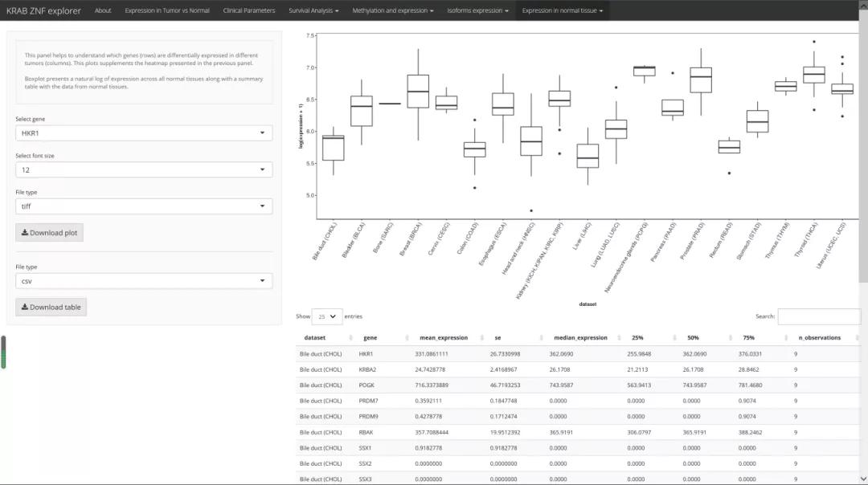
Task: Open the font size dropdown showing 12
Action: [144, 169]
